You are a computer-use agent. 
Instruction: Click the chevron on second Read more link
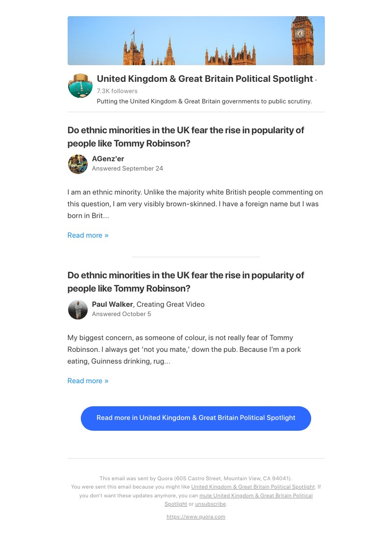click(106, 381)
